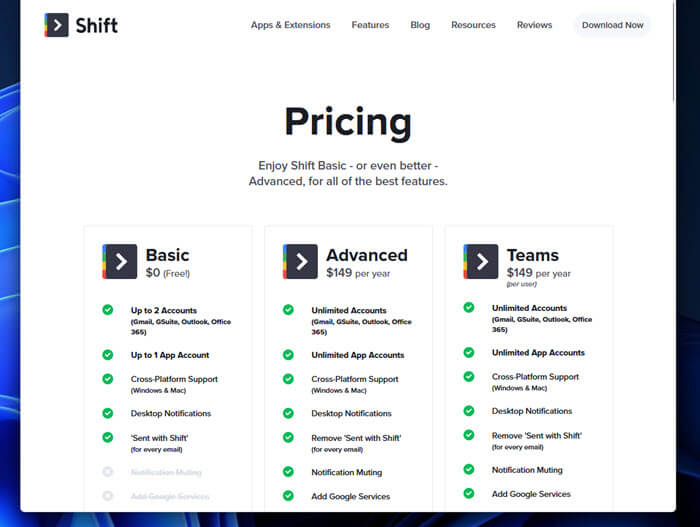Click Teams Unlimited Accounts check icon

point(469,307)
